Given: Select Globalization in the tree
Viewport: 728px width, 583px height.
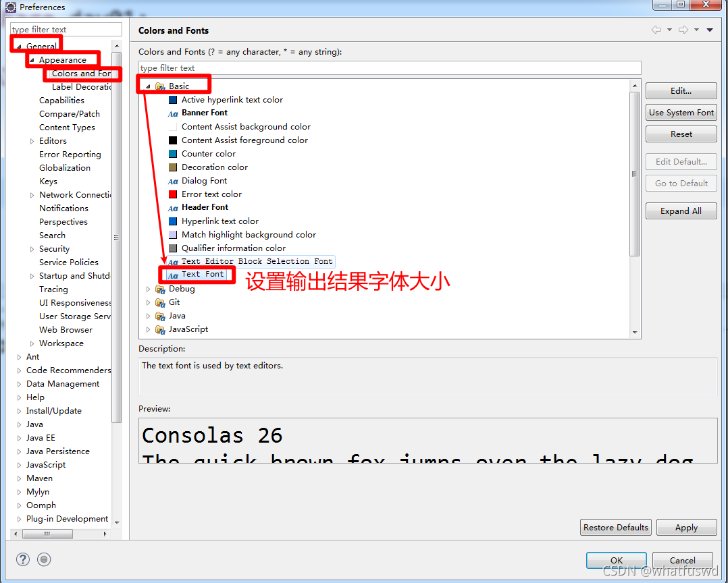Looking at the screenshot, I should tap(65, 168).
